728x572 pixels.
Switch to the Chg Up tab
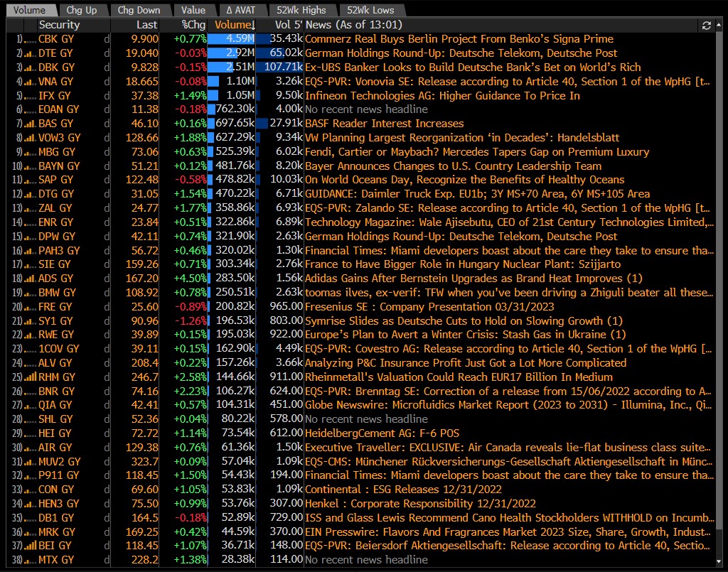click(82, 10)
